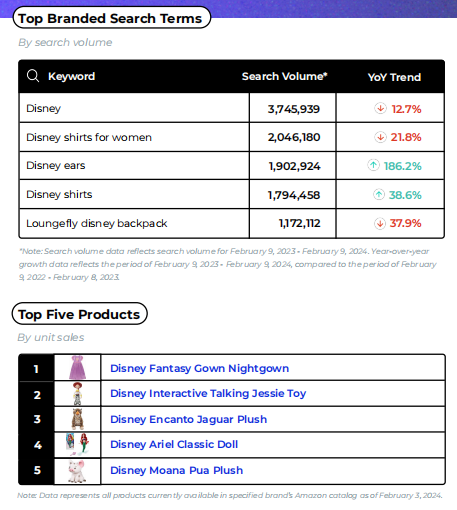
Task: Click the down arrow beside 12.7%
Action: click(x=380, y=108)
